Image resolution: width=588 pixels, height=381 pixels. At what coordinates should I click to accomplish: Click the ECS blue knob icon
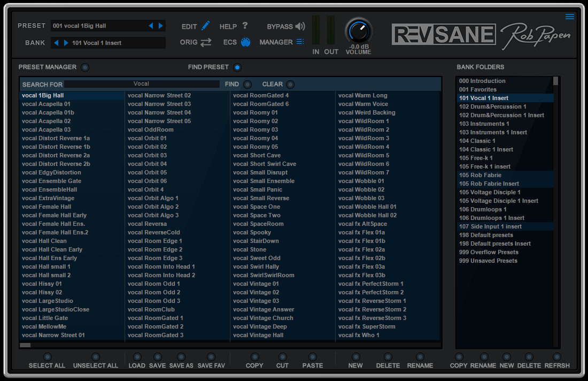point(246,42)
